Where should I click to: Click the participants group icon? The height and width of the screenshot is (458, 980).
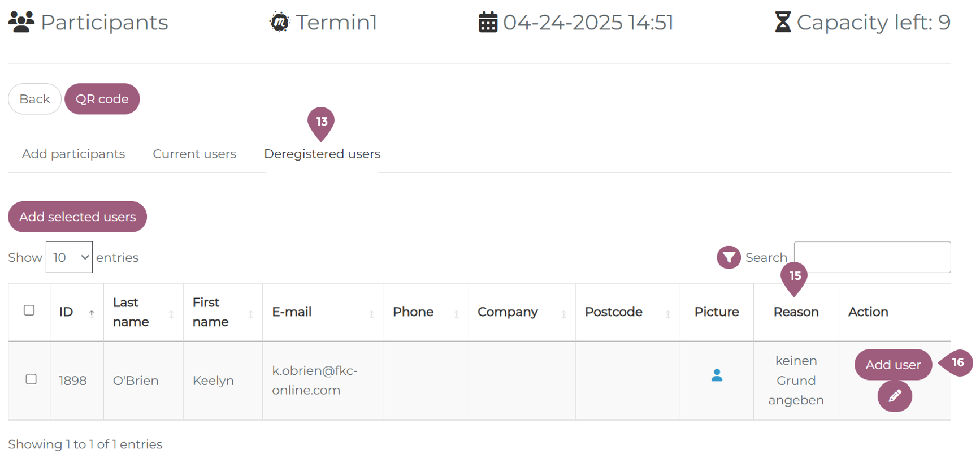point(21,23)
